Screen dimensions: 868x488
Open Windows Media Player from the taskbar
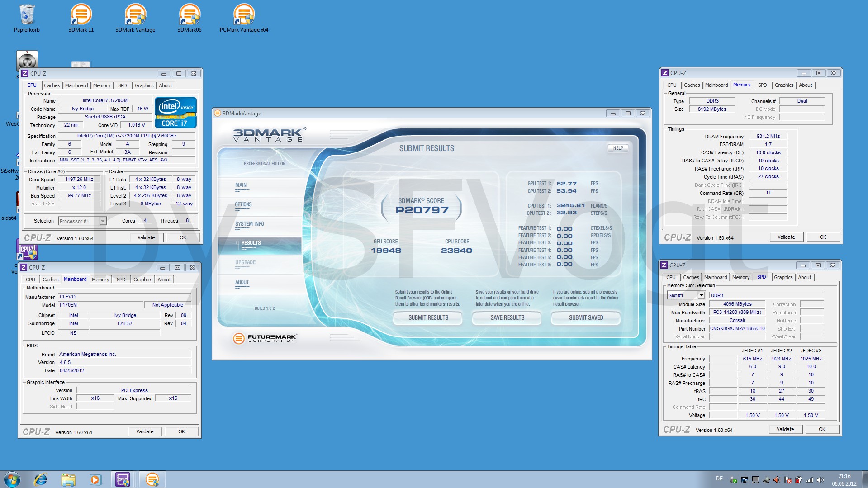[x=95, y=479]
